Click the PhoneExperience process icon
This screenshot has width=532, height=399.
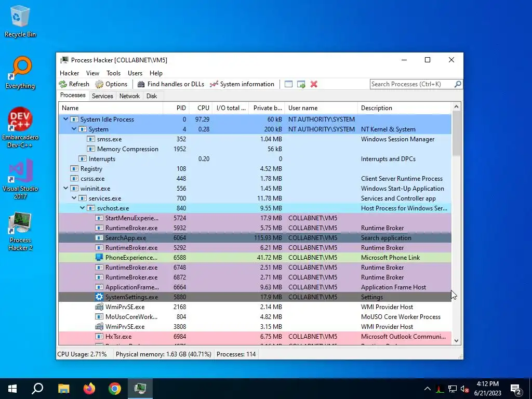[x=99, y=258]
